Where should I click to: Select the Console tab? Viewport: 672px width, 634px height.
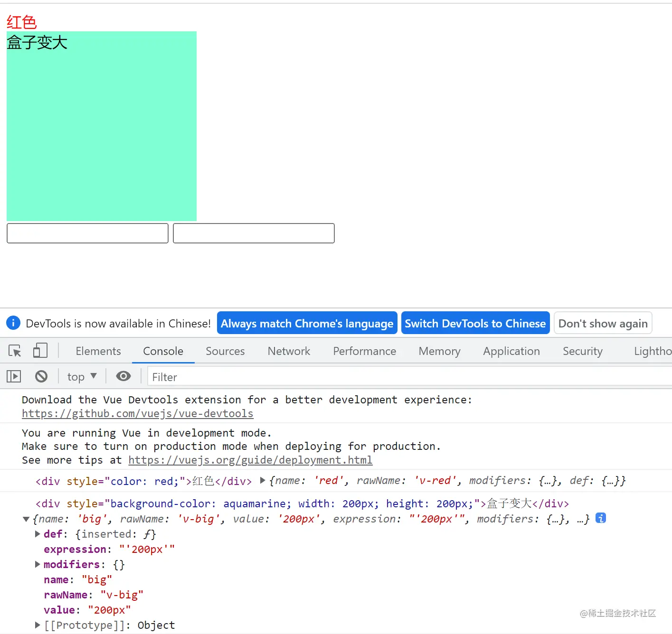tap(163, 351)
